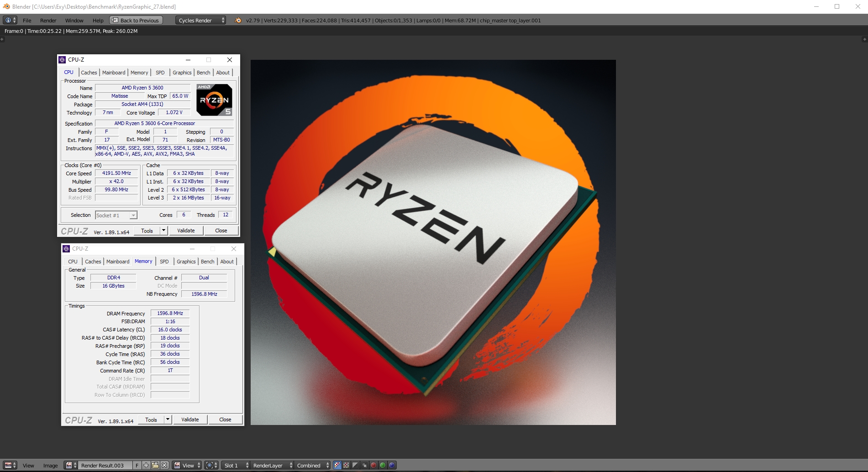Switch to the Bench tab in the CPU-Z CPU window
The height and width of the screenshot is (472, 868).
(x=204, y=73)
